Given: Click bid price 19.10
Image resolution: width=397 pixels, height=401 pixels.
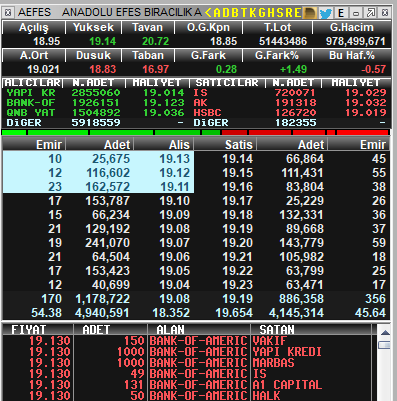Looking at the screenshot, I should tap(174, 201).
